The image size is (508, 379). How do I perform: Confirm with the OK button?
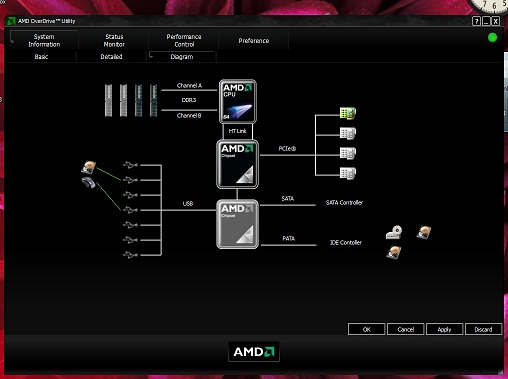point(366,329)
